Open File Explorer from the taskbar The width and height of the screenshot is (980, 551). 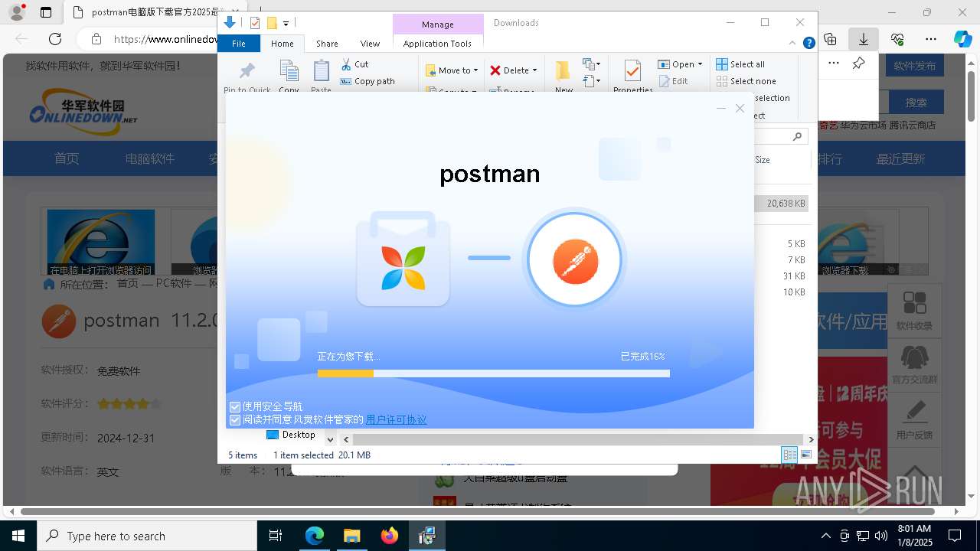click(x=351, y=536)
